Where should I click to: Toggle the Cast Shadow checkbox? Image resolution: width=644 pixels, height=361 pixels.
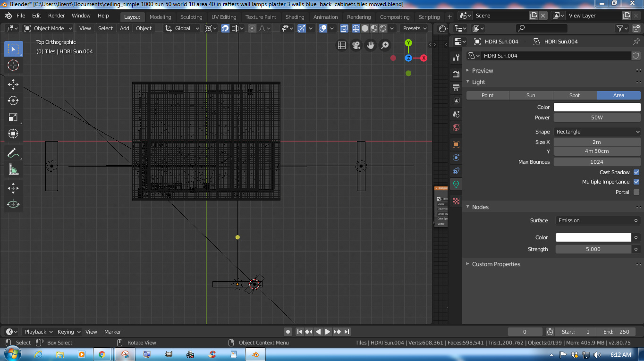point(636,172)
